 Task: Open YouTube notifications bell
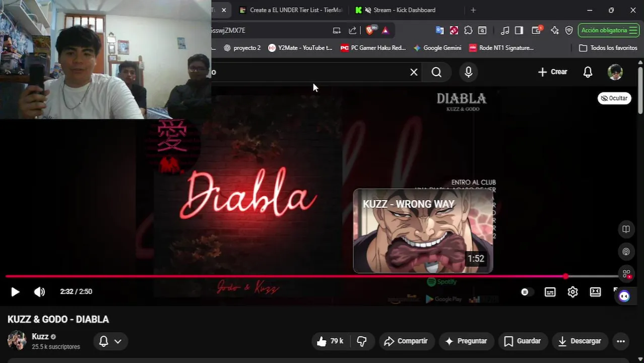tap(588, 72)
